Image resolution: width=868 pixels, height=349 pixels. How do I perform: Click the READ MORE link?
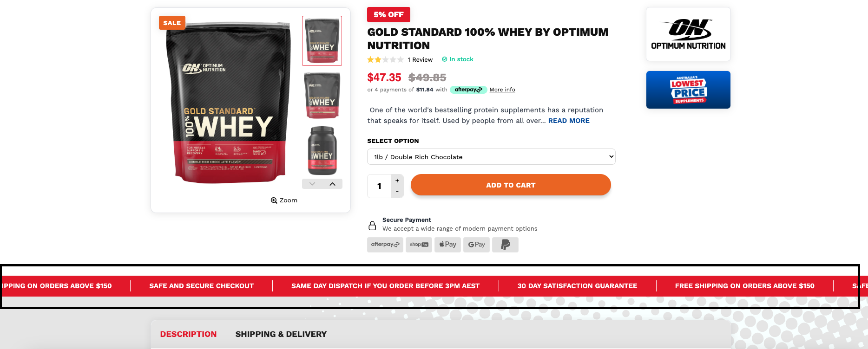click(x=569, y=121)
